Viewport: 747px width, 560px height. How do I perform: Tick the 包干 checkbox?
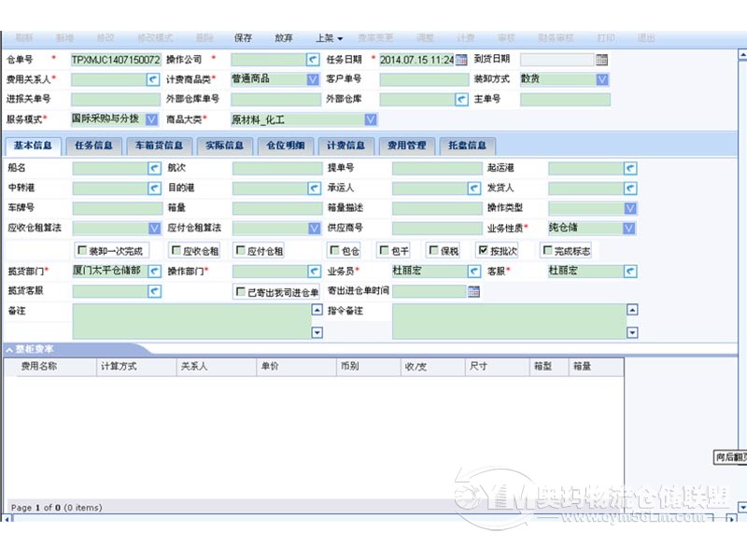coord(384,250)
